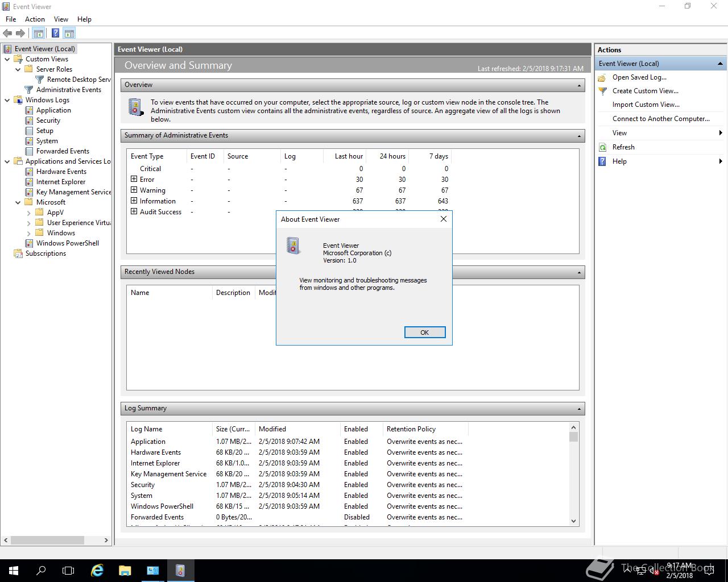Click the Forwarded Events log icon
The image size is (728, 582).
point(29,151)
